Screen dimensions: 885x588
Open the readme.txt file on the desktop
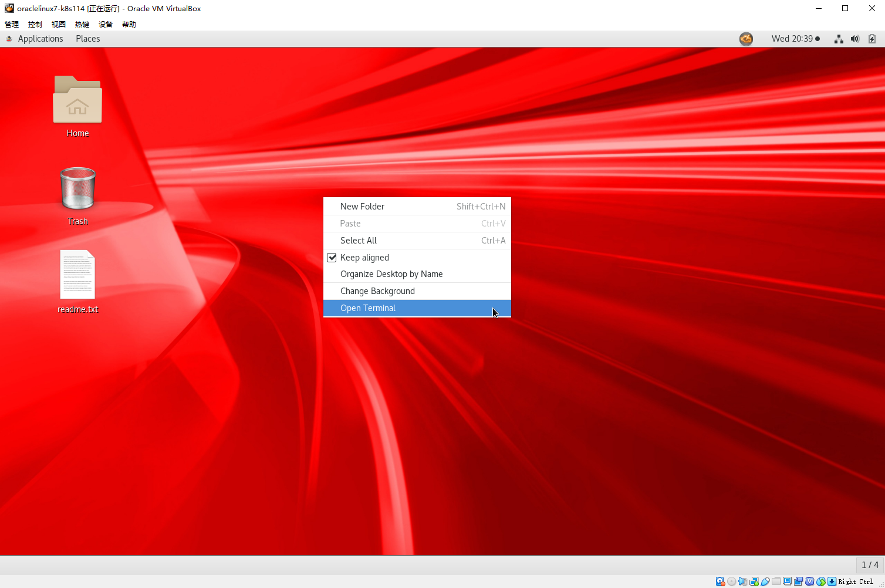(77, 275)
